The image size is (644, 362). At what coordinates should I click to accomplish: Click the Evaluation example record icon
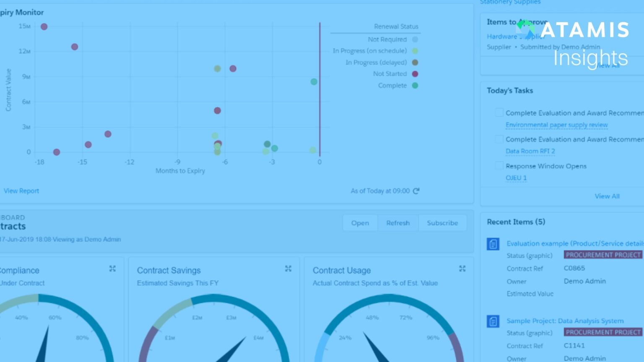coord(493,244)
